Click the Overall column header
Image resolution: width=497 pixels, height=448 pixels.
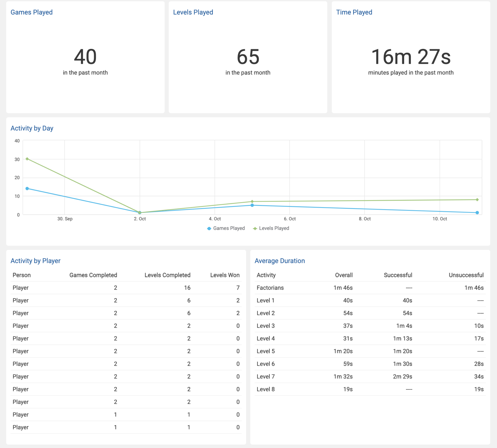click(344, 275)
